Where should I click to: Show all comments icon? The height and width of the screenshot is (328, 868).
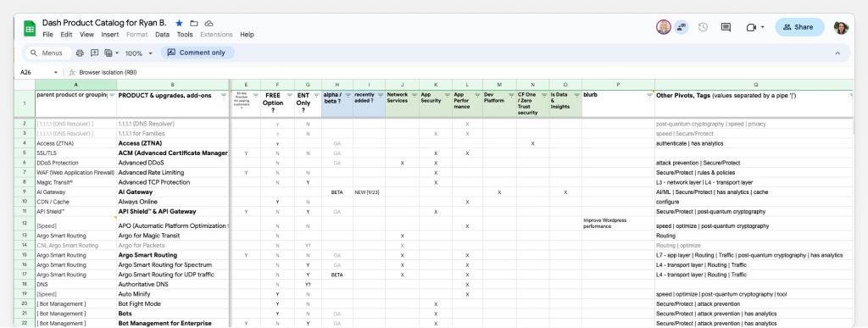pyautogui.click(x=726, y=27)
